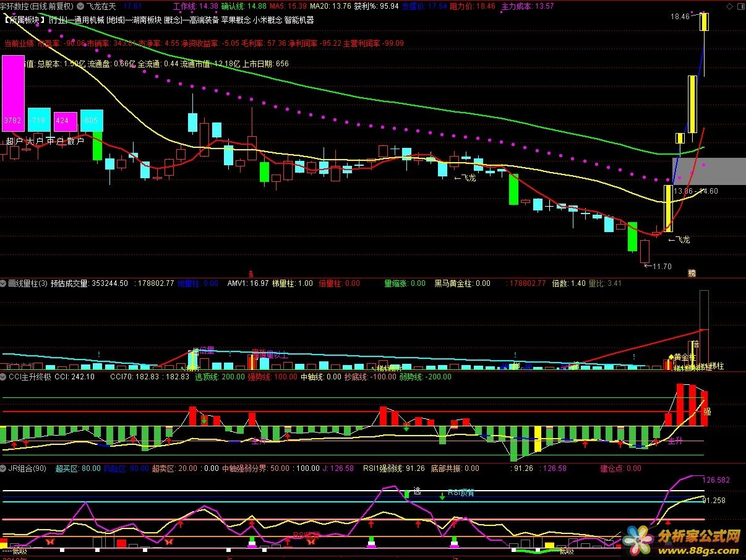Click the 【所属板块】 heading text

pos(24,20)
